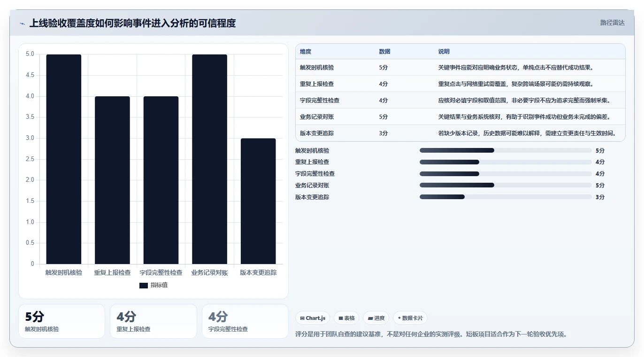This screenshot has height=357, width=644.
Task: Toggle the 指标值 legend label
Action: pos(159,285)
